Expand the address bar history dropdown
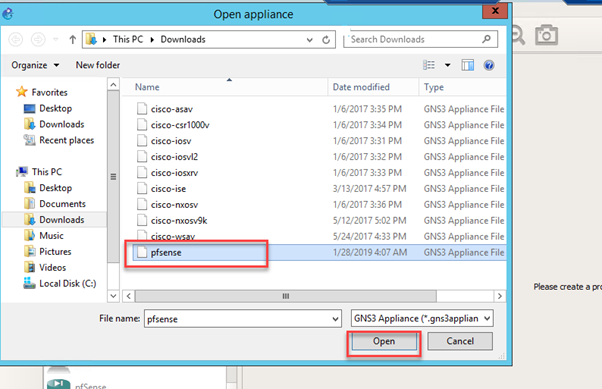Screen dimensions: 602x389 [309, 40]
